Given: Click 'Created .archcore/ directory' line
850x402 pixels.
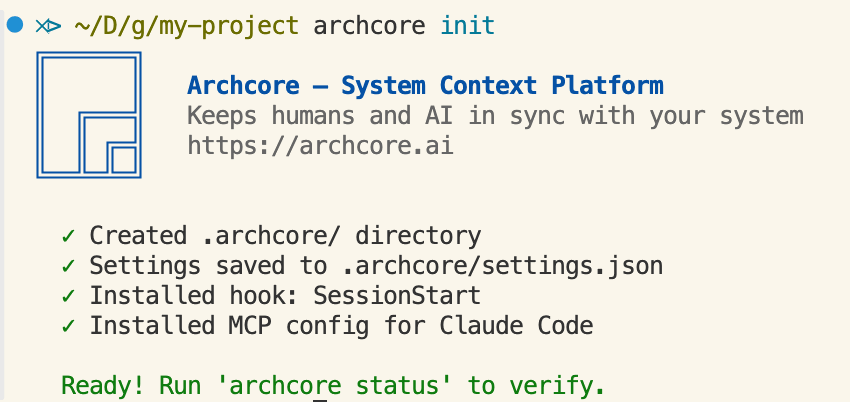Looking at the screenshot, I should pyautogui.click(x=285, y=236).
